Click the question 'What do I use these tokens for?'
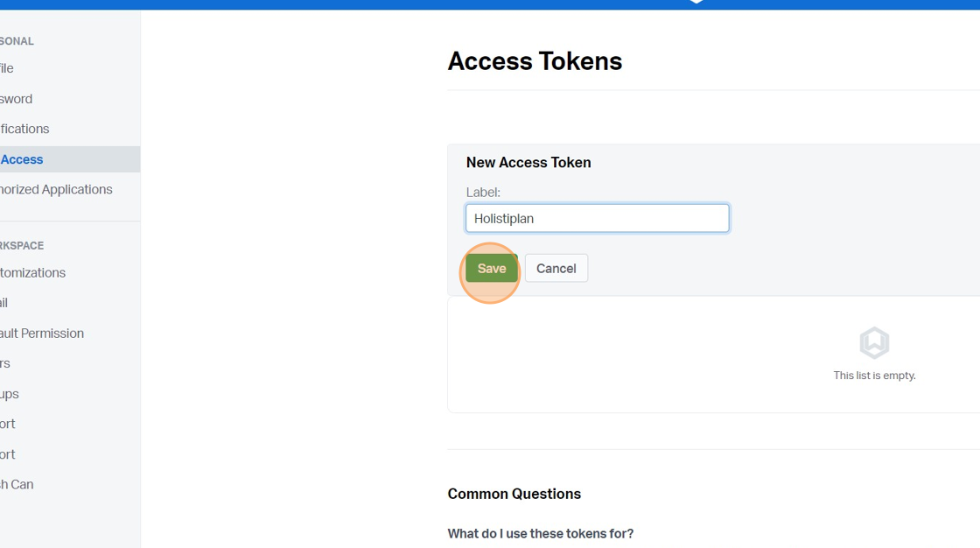 pyautogui.click(x=541, y=533)
